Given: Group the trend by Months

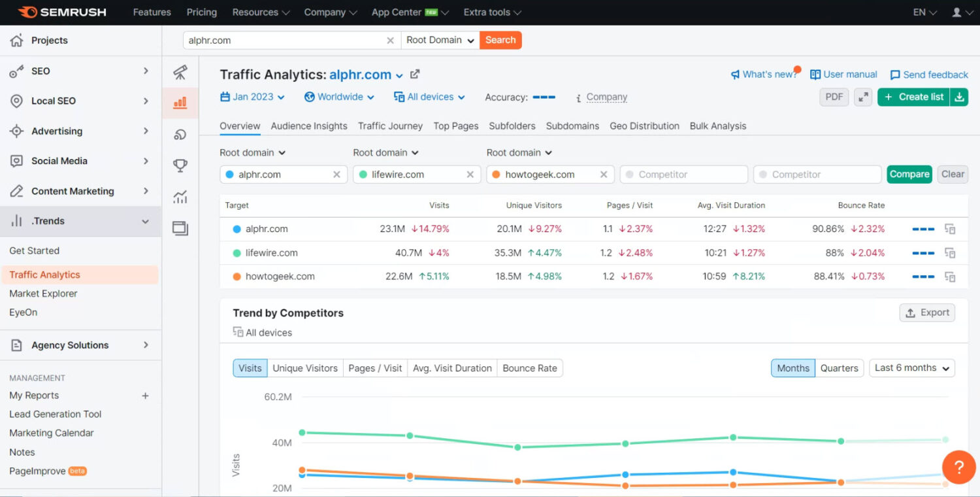Looking at the screenshot, I should click(x=793, y=368).
